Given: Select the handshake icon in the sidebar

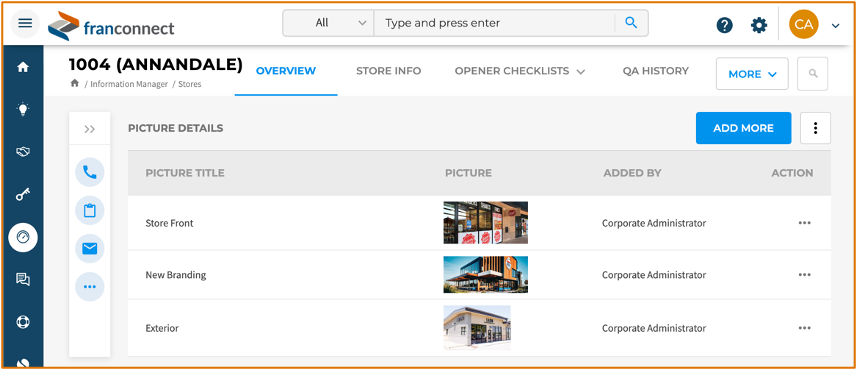Looking at the screenshot, I should [23, 152].
